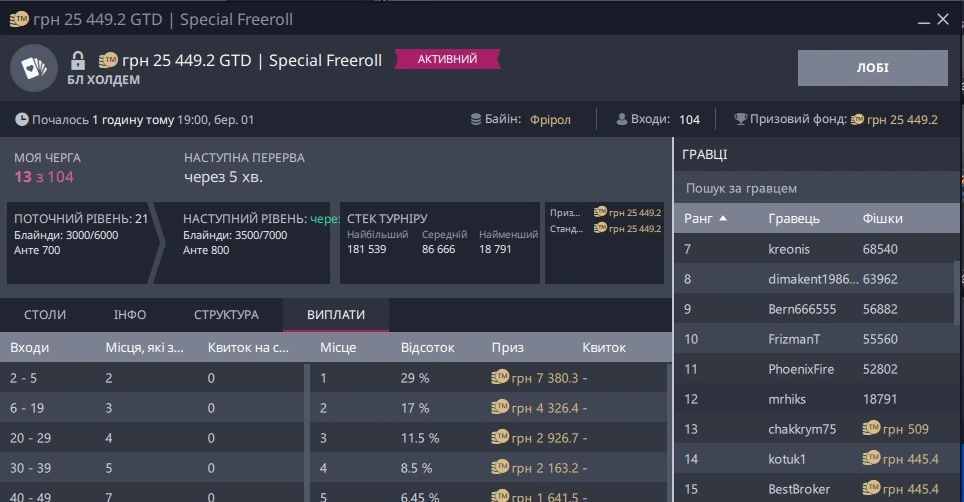The height and width of the screenshot is (502, 964).
Task: Switch to the Структура tab
Action: [x=226, y=314]
